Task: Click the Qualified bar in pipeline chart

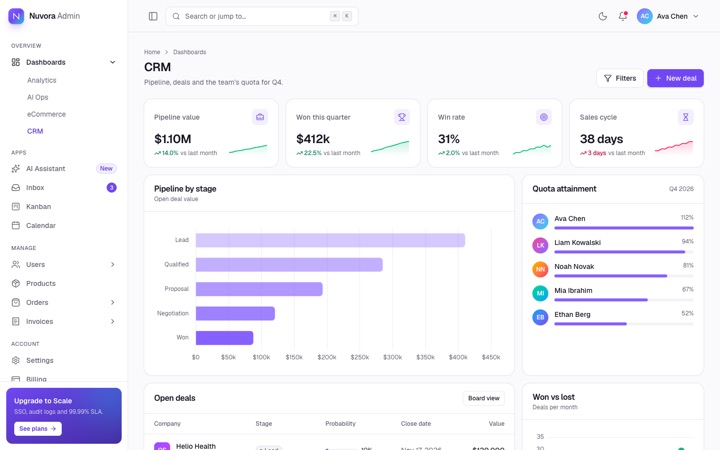Action: click(x=289, y=264)
